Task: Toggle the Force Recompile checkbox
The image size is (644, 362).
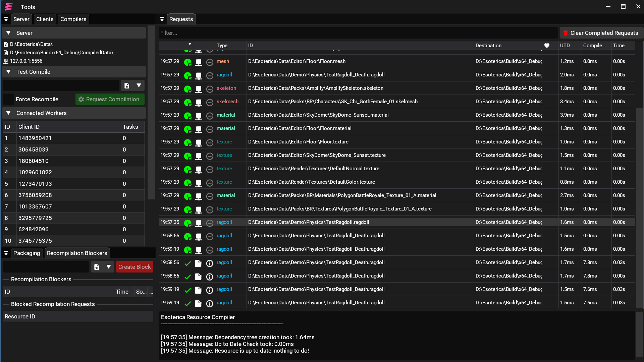Action: click(x=8, y=99)
